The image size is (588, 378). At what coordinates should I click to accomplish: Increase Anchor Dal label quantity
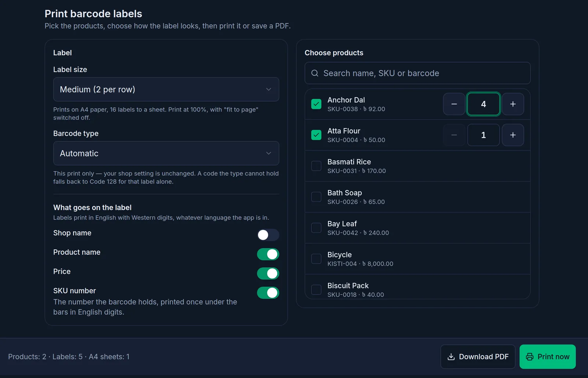pos(513,104)
